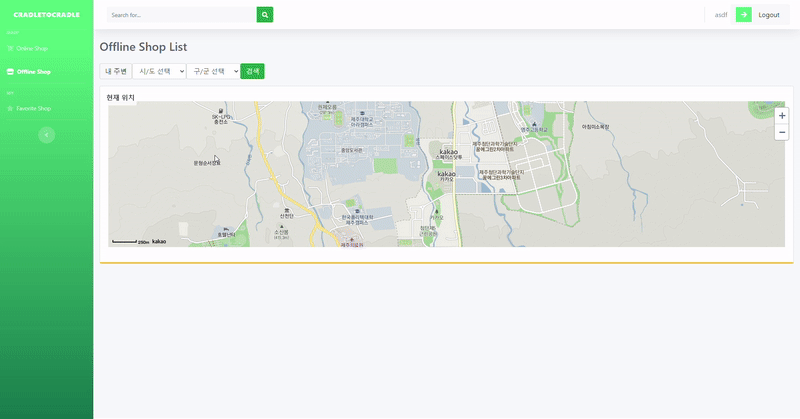Click the 현재 위치 label
This screenshot has height=419, width=800.
point(120,97)
